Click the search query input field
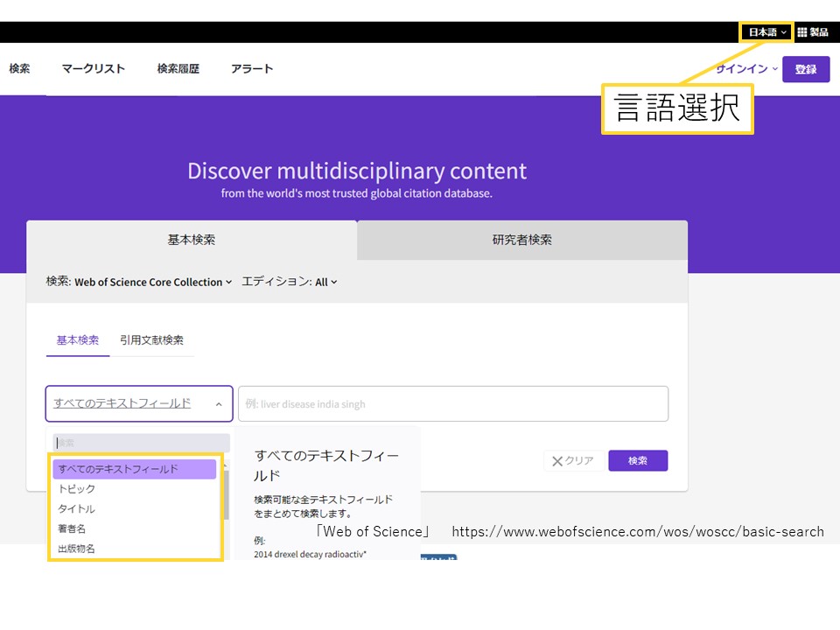The width and height of the screenshot is (840, 630). (x=452, y=404)
